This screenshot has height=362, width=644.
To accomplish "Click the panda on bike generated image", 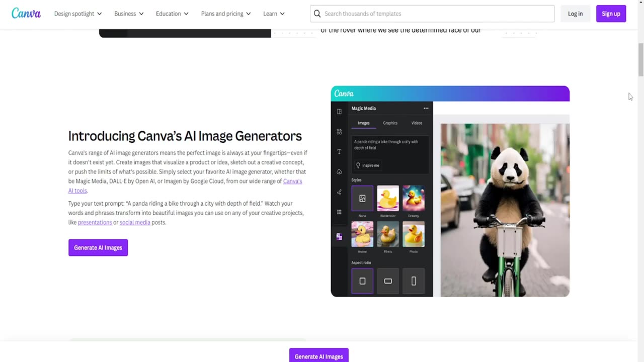I will 505,210.
